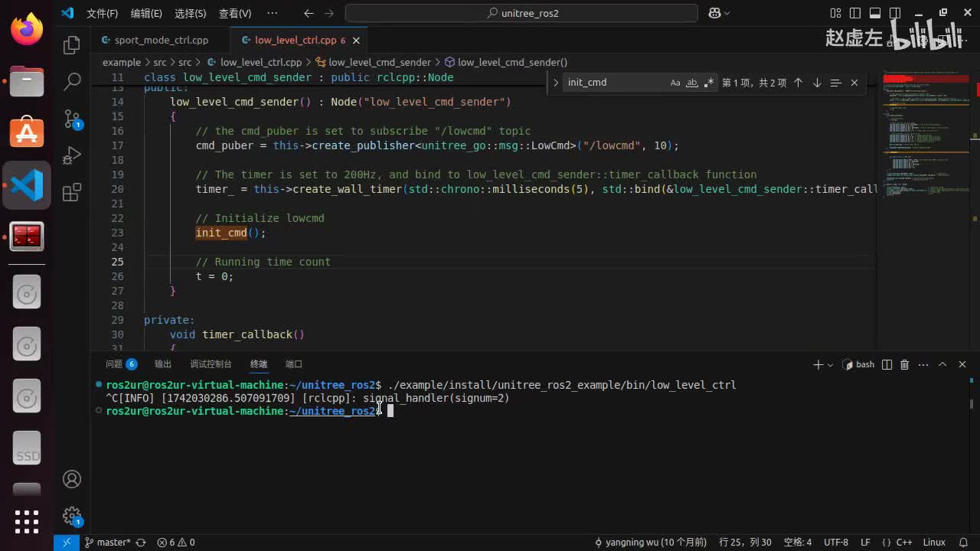The image size is (980, 551).
Task: Open the Explorer view in activity bar
Action: point(72,45)
